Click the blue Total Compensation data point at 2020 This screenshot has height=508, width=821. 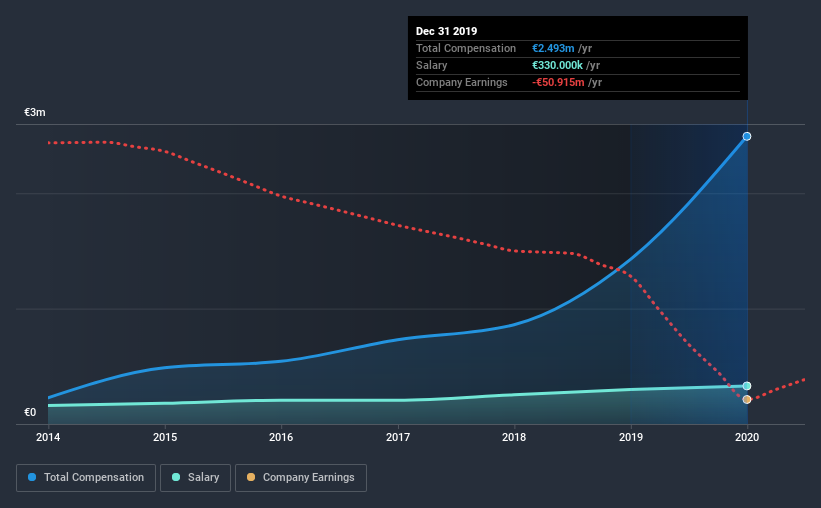click(x=747, y=136)
